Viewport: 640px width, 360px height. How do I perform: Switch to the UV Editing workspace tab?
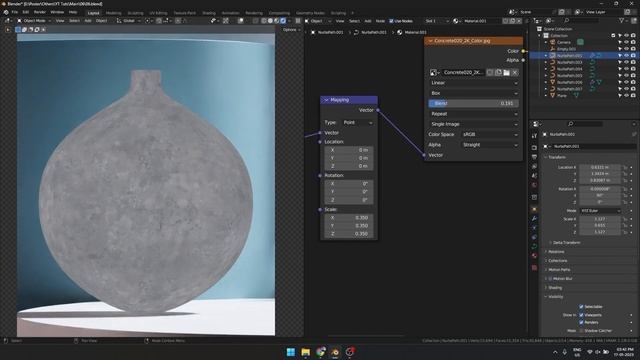[158, 13]
